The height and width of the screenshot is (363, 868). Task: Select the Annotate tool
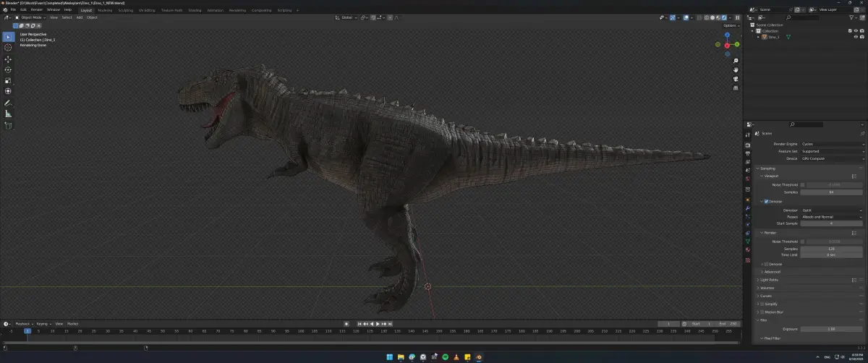(8, 103)
